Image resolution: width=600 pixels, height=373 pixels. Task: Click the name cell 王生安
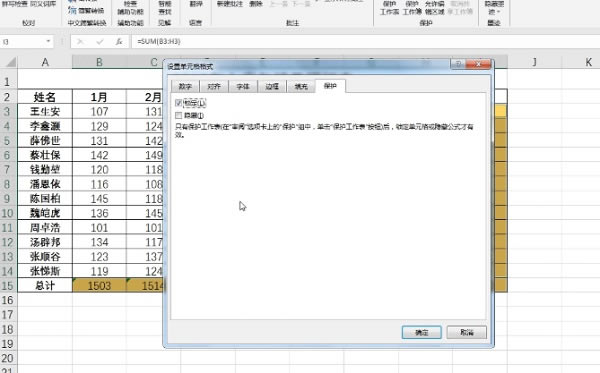(x=45, y=111)
